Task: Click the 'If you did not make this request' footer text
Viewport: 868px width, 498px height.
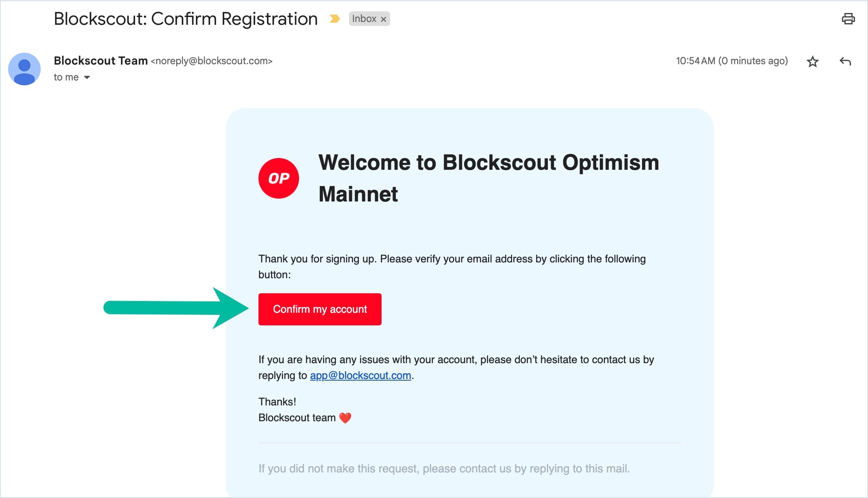Action: (444, 468)
